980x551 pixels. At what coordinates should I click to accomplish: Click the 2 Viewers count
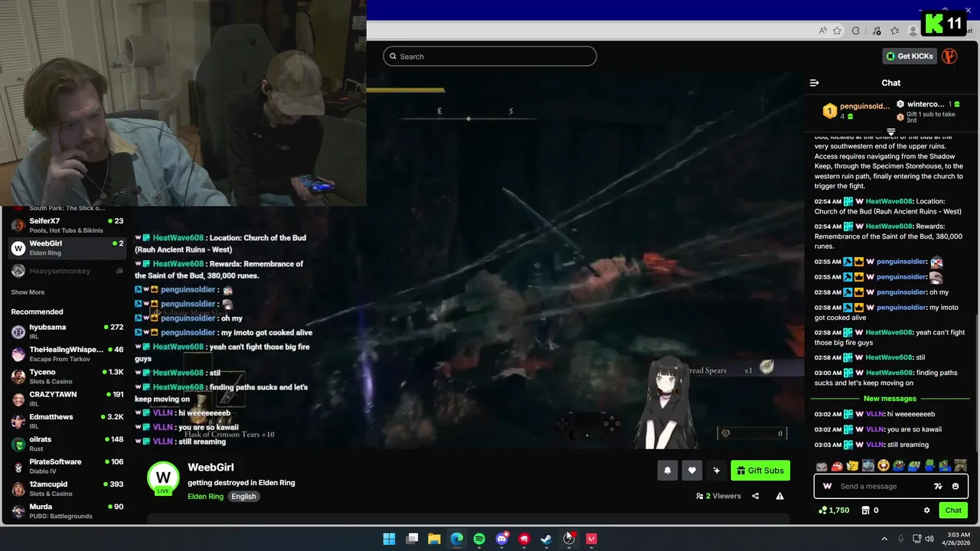pyautogui.click(x=718, y=496)
